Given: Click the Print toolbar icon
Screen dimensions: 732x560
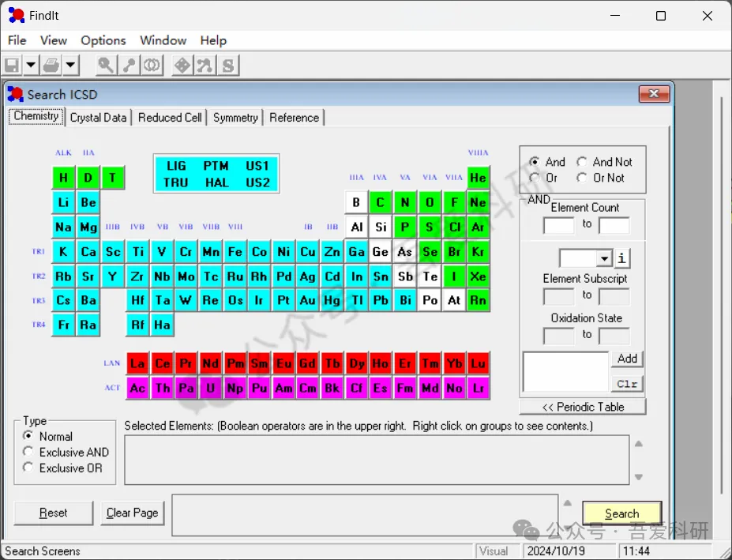Looking at the screenshot, I should [51, 66].
